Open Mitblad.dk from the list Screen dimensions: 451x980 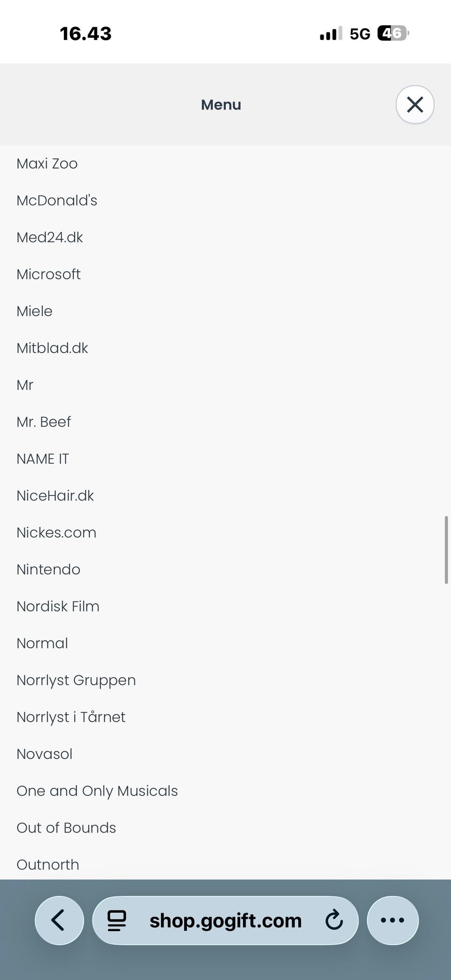(x=52, y=348)
